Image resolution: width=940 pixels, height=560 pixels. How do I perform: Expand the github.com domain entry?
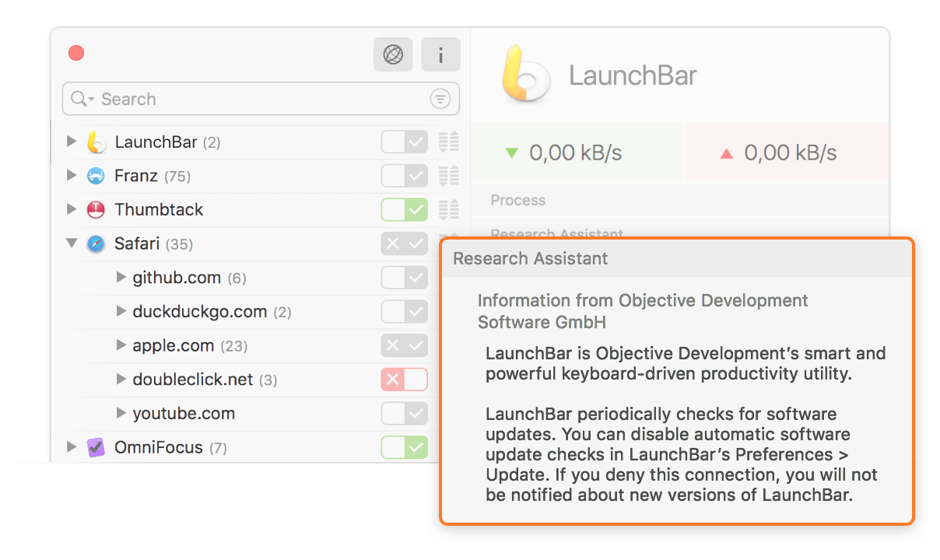[x=121, y=278]
